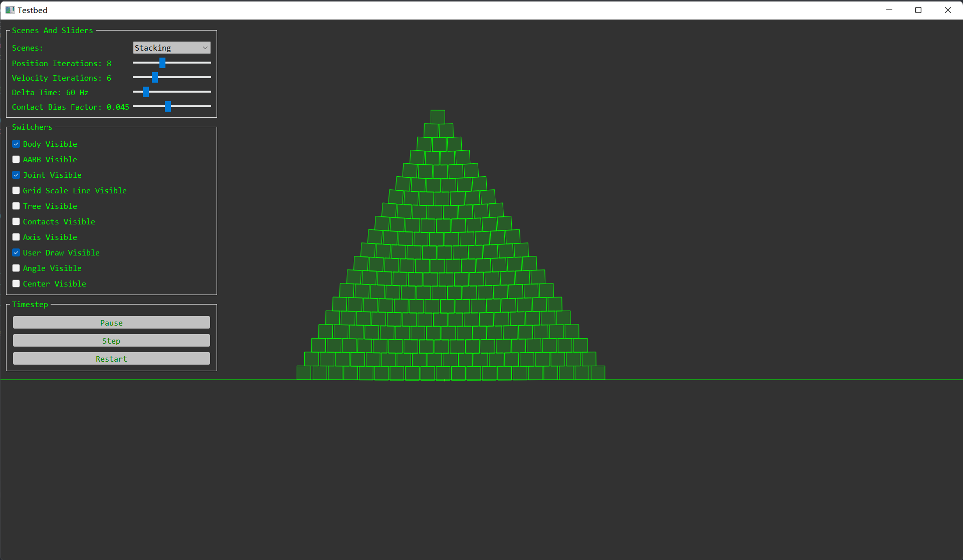The image size is (963, 560).
Task: Click the Step button
Action: [x=111, y=341]
